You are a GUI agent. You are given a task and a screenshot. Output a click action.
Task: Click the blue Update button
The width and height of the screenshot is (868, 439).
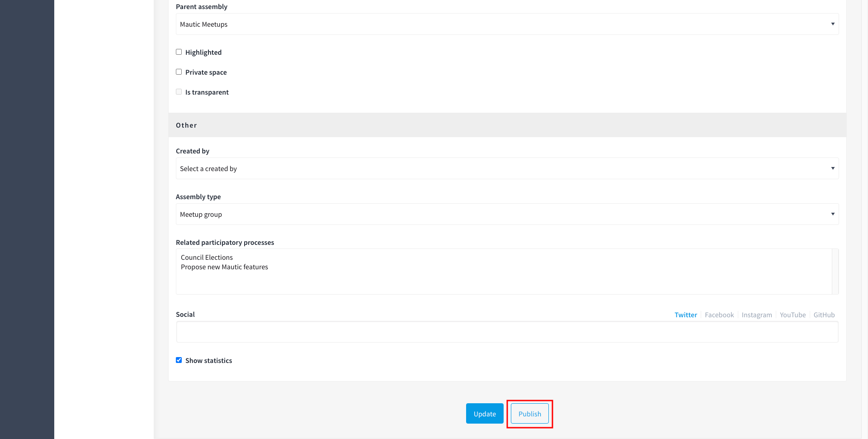pos(484,414)
